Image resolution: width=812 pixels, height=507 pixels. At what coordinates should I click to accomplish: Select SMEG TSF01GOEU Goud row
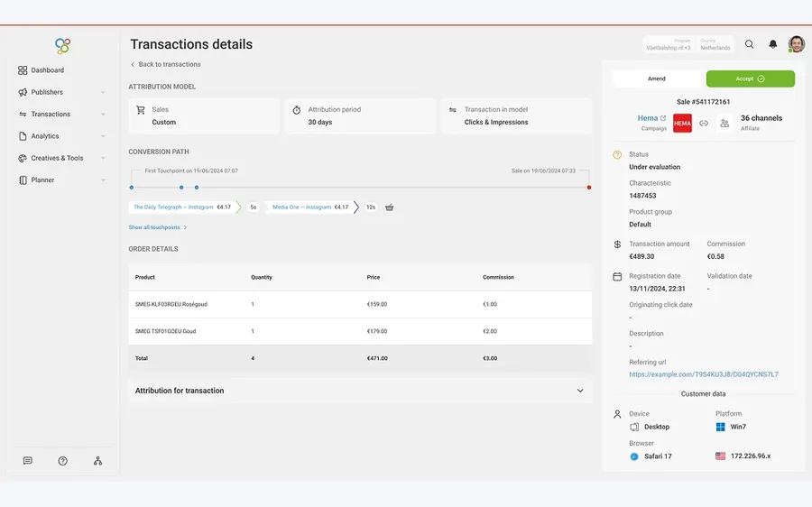pos(360,331)
